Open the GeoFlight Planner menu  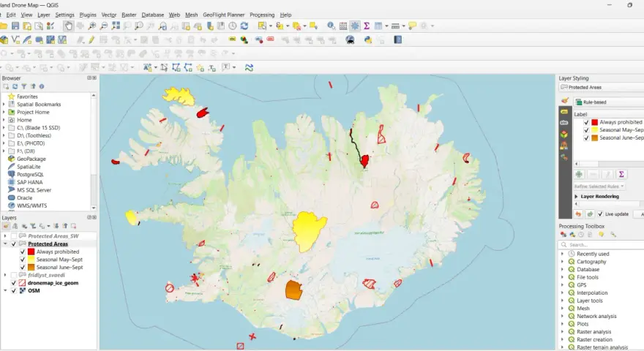tap(223, 15)
